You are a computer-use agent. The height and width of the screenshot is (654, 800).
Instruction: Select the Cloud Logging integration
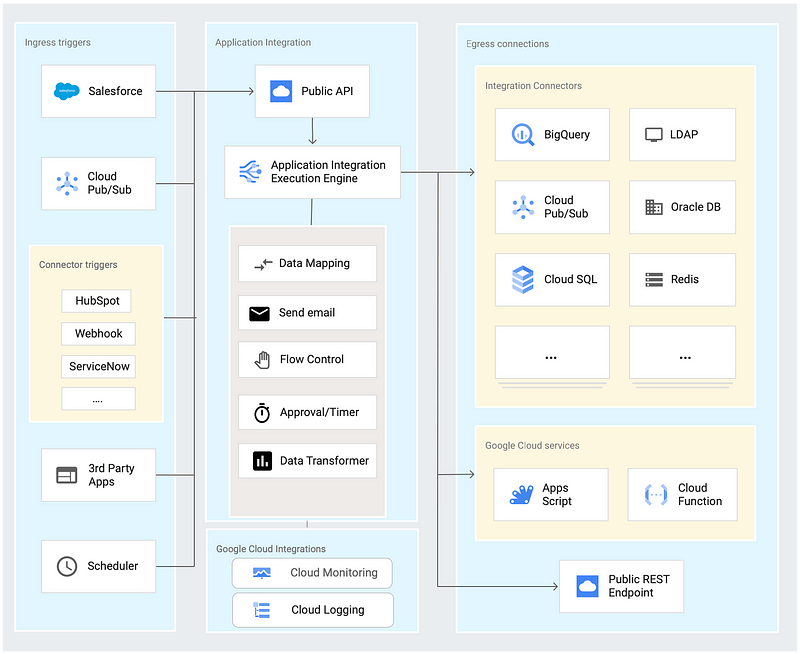click(x=312, y=610)
